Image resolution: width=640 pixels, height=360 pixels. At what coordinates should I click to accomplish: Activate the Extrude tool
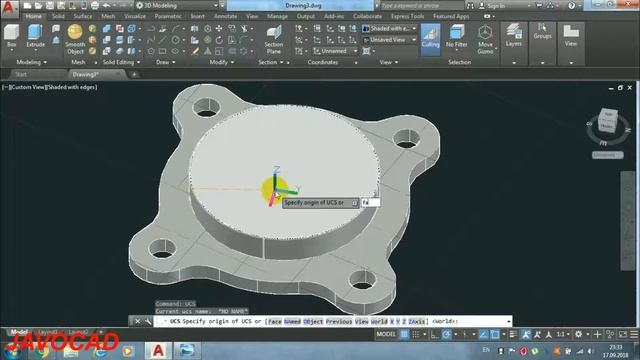coord(35,36)
